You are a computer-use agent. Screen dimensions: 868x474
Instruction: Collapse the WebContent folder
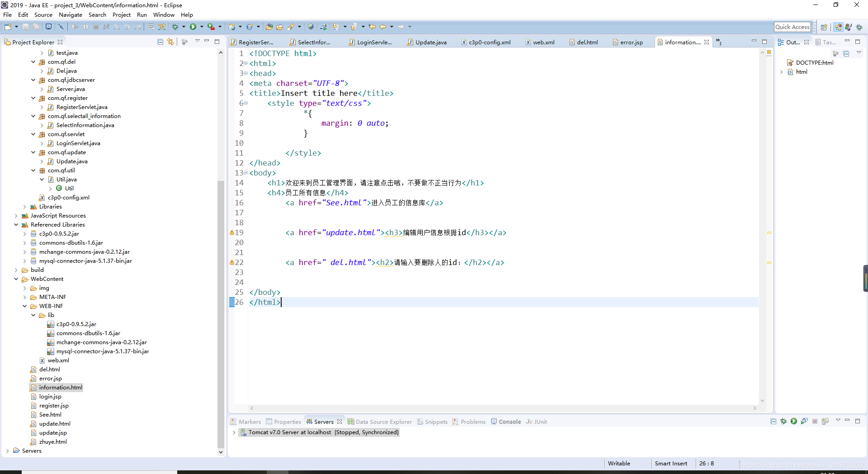(x=16, y=279)
